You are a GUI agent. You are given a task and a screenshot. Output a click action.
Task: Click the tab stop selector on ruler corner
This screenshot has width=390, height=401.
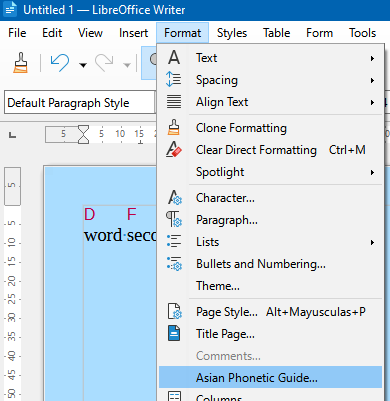click(x=12, y=135)
